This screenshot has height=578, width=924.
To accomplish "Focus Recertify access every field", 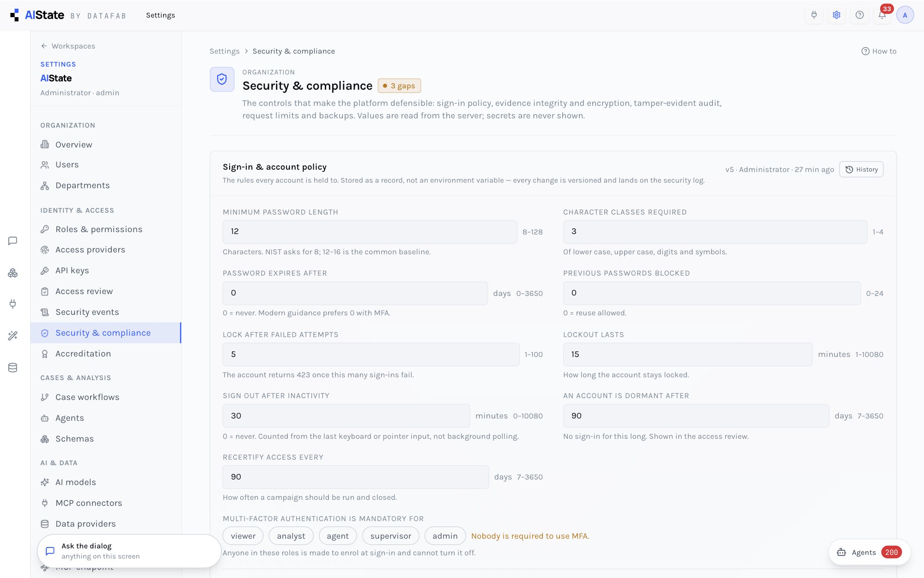I will (x=355, y=477).
